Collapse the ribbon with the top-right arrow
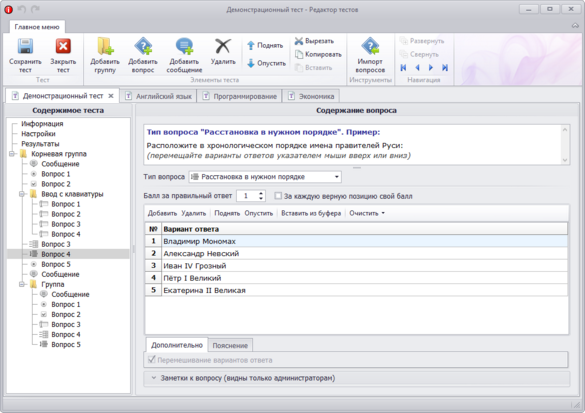The height and width of the screenshot is (413, 585). (x=575, y=25)
